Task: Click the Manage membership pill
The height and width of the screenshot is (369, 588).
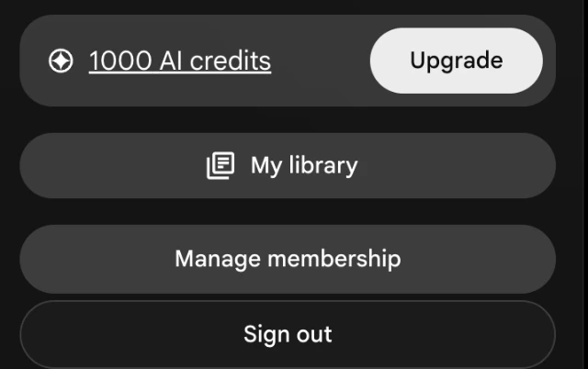Action: (x=288, y=259)
